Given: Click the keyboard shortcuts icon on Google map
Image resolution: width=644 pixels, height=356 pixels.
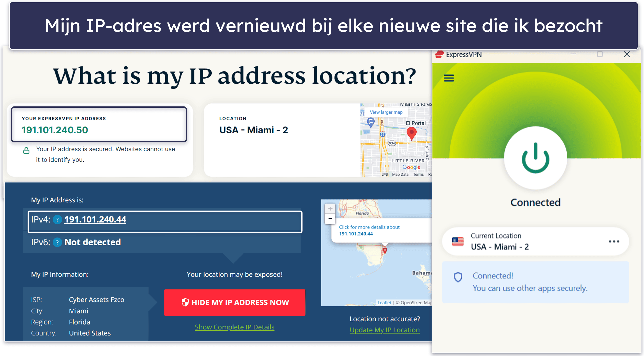Looking at the screenshot, I should tap(385, 174).
